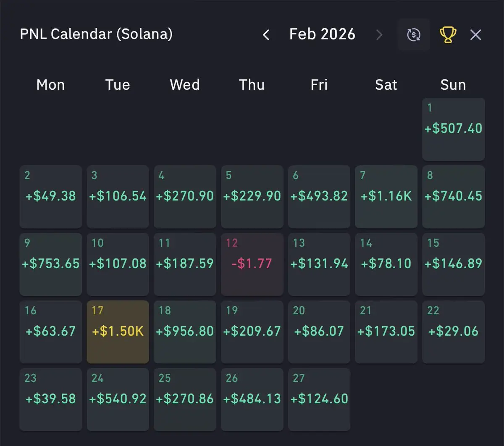Select Feb 22 cell with +$29.06
504x446 pixels.
point(453,331)
